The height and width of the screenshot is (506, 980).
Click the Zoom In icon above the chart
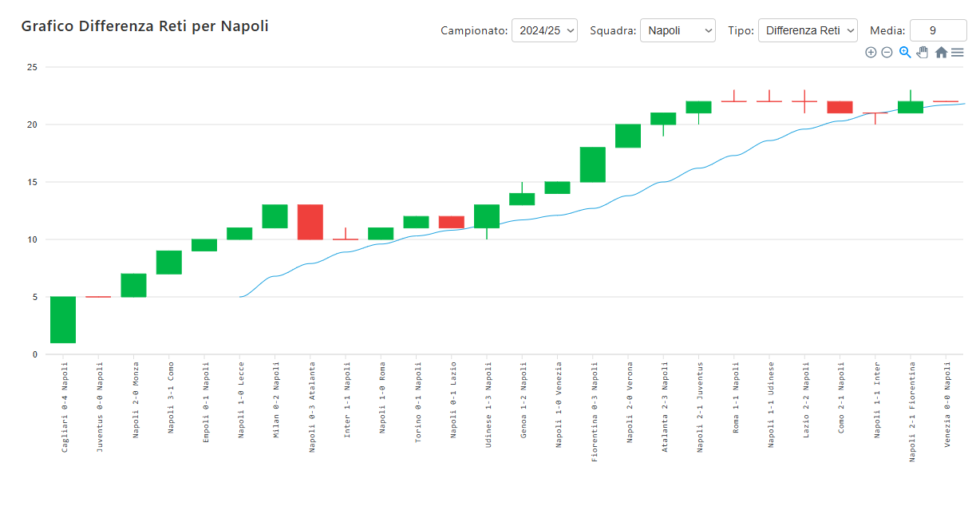click(871, 52)
